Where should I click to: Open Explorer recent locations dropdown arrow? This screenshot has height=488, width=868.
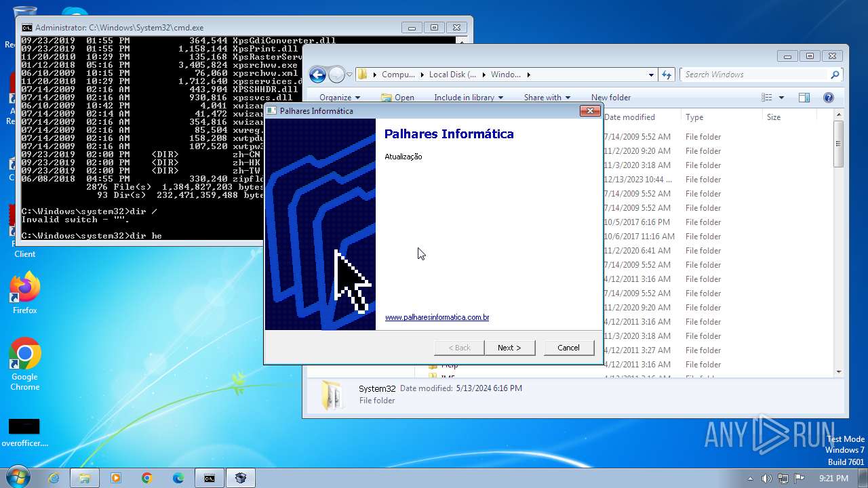pyautogui.click(x=349, y=75)
